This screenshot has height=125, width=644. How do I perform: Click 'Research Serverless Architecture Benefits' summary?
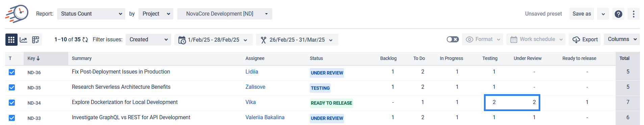[121, 87]
